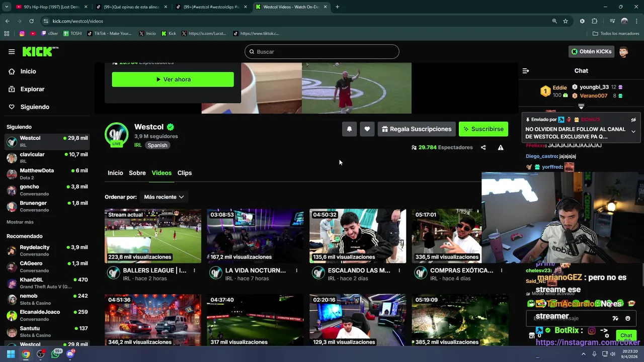Click the report warning triangle icon
The height and width of the screenshot is (362, 644).
501,147
